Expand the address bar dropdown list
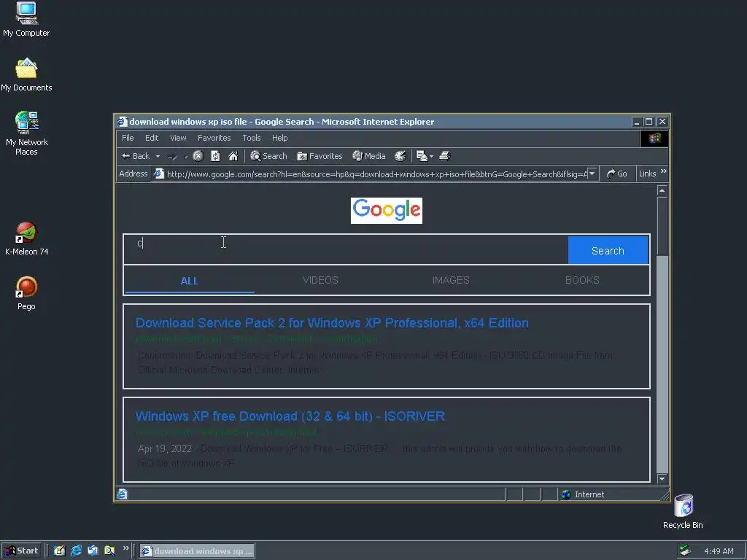Image resolution: width=747 pixels, height=560 pixels. click(x=592, y=174)
